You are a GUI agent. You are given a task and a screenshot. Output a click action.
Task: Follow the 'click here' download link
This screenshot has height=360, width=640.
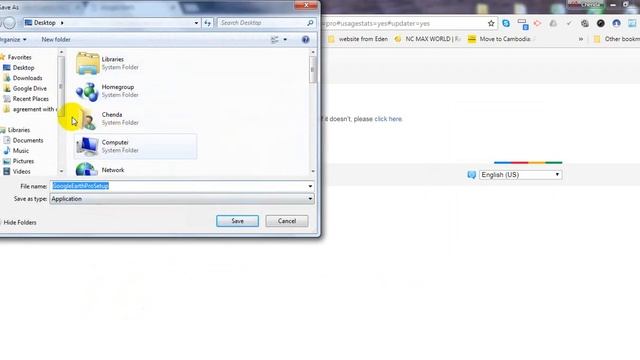pyautogui.click(x=388, y=119)
